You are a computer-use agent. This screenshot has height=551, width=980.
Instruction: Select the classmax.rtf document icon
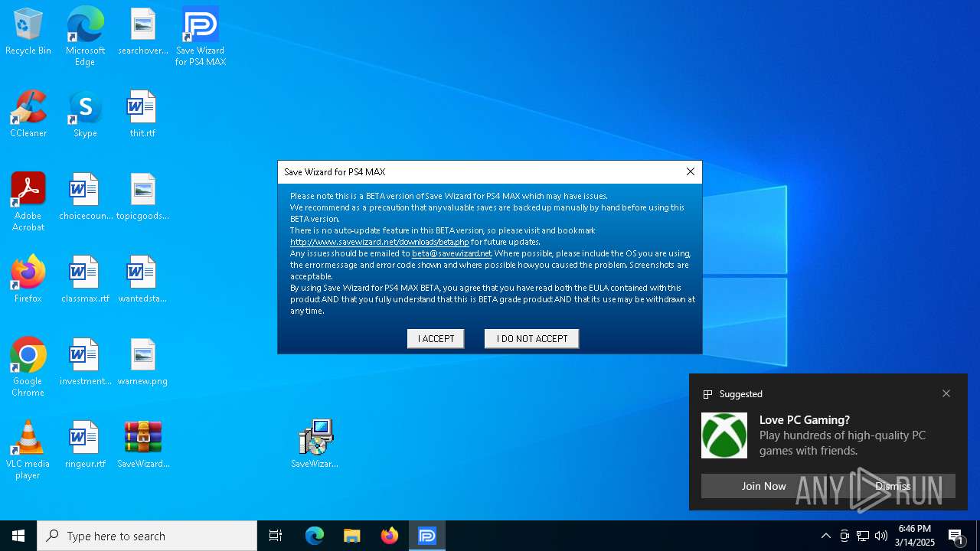(x=85, y=280)
